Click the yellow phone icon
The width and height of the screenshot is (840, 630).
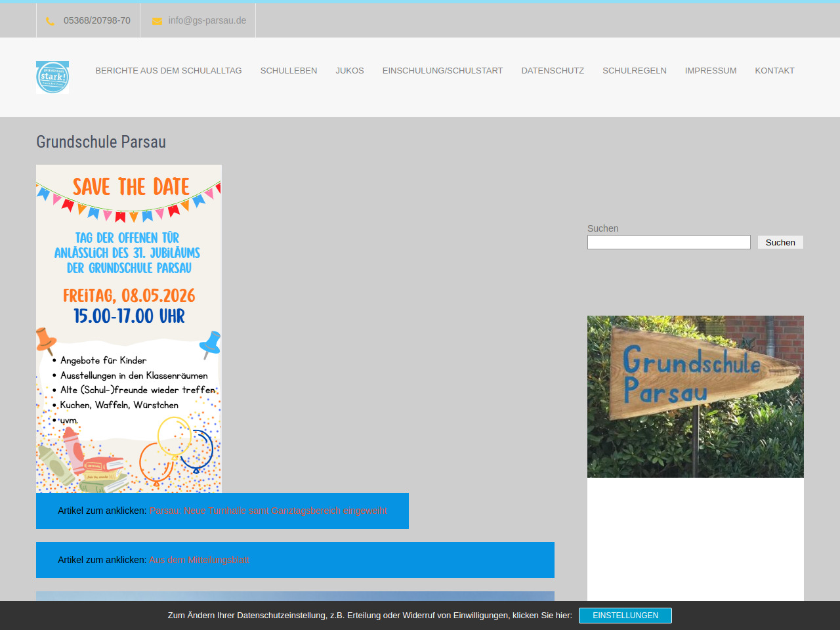click(50, 21)
